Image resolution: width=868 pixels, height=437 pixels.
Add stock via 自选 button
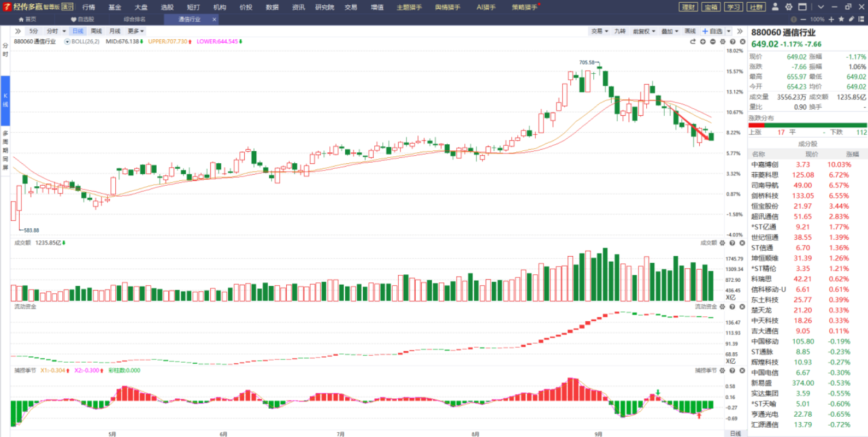pos(712,31)
